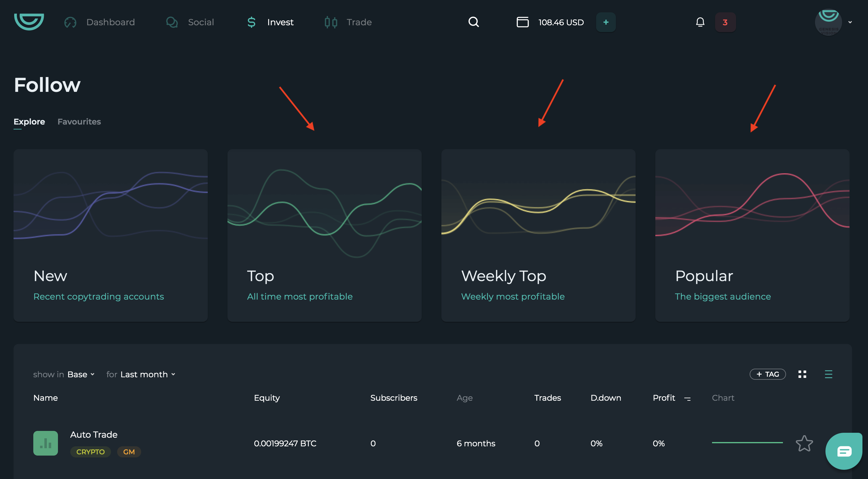Screen dimensions: 868x479
Task: Open the live chat bubble icon
Action: click(844, 451)
